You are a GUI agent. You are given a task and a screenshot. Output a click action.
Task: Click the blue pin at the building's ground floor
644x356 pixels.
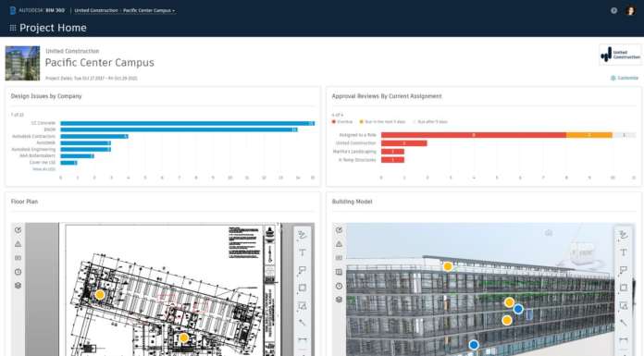tap(474, 345)
